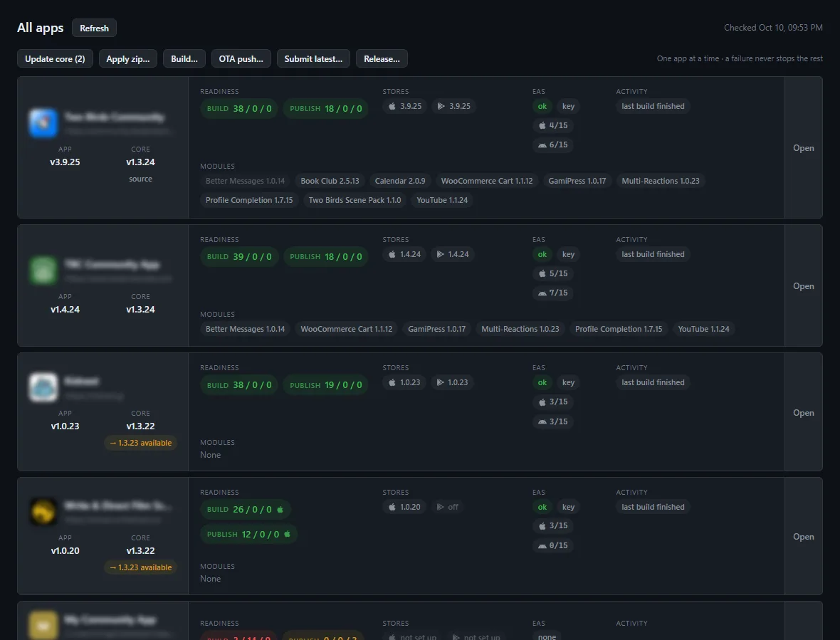This screenshot has height=640, width=840.
Task: Click the Apple store 1.0.23 badge
Action: [404, 382]
